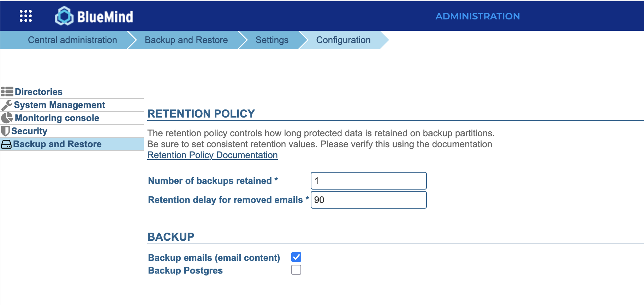Image resolution: width=644 pixels, height=305 pixels.
Task: Click the System Management wrench icon
Action: pyautogui.click(x=7, y=105)
